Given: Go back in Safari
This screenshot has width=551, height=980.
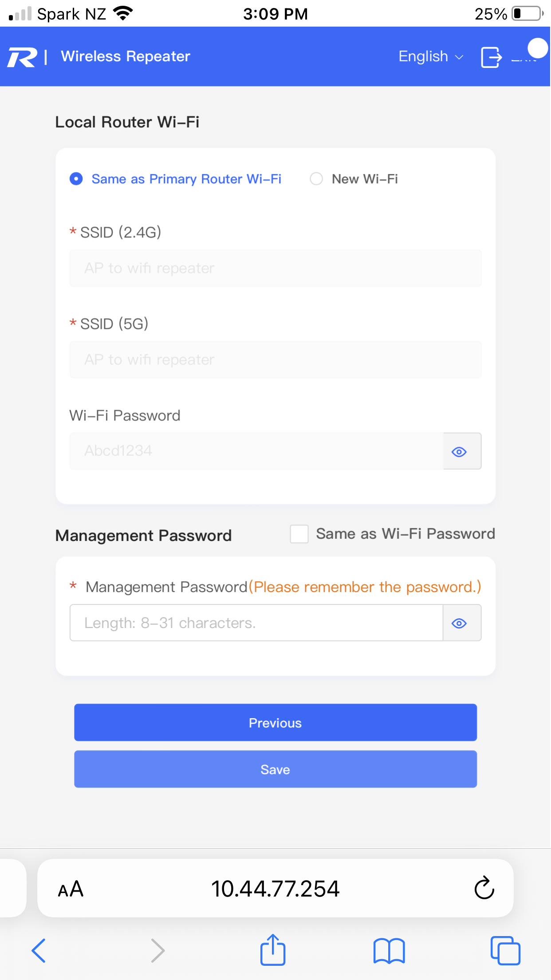Looking at the screenshot, I should [39, 951].
